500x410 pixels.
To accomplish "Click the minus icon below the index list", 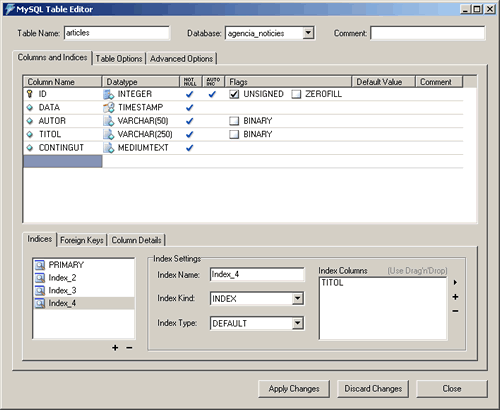I will coord(129,348).
